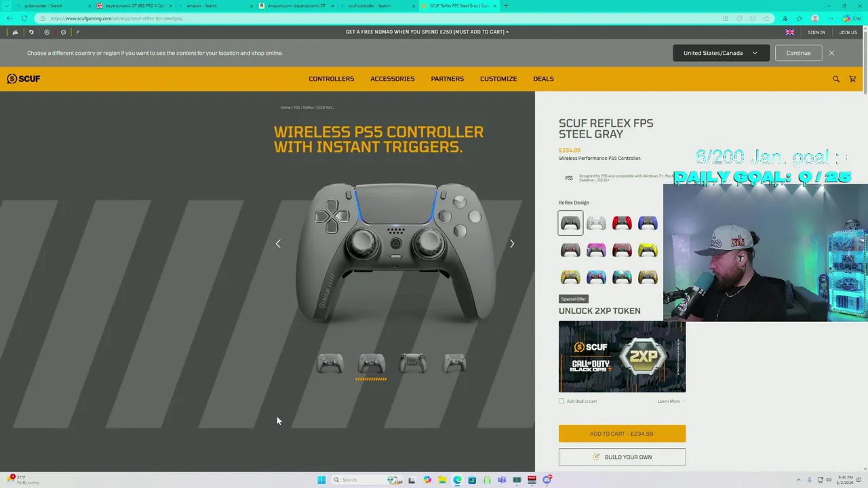Select the red controller design
This screenshot has width=868, height=488.
622,223
